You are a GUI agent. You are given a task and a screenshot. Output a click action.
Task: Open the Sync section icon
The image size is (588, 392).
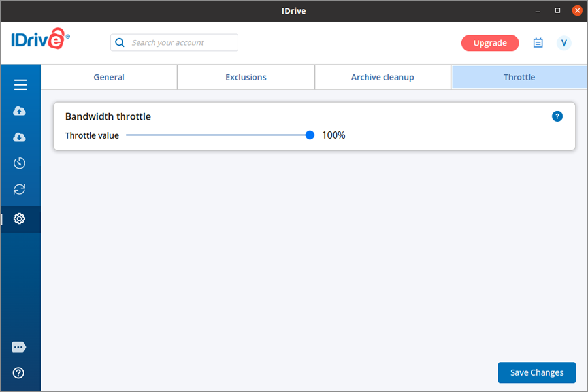pos(20,189)
